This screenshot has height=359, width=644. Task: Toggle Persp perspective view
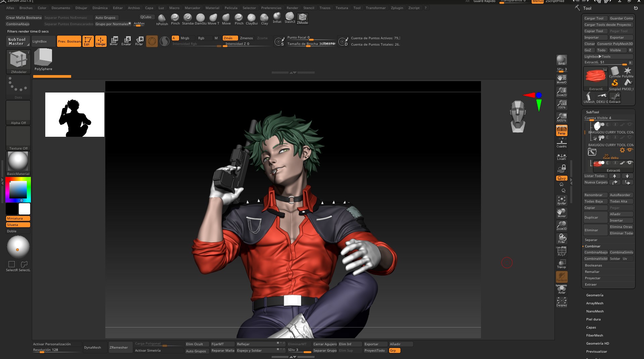tap(561, 130)
